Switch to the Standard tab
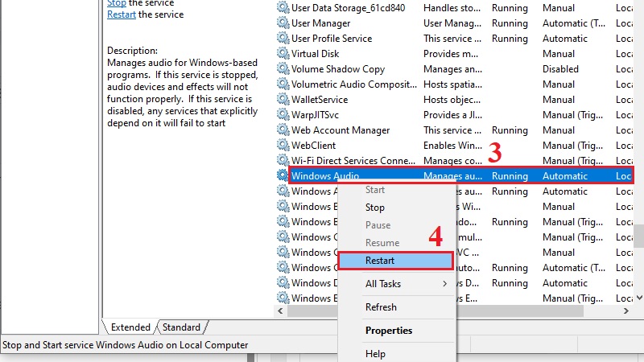Screen dimensions: 644x362 click(x=181, y=327)
